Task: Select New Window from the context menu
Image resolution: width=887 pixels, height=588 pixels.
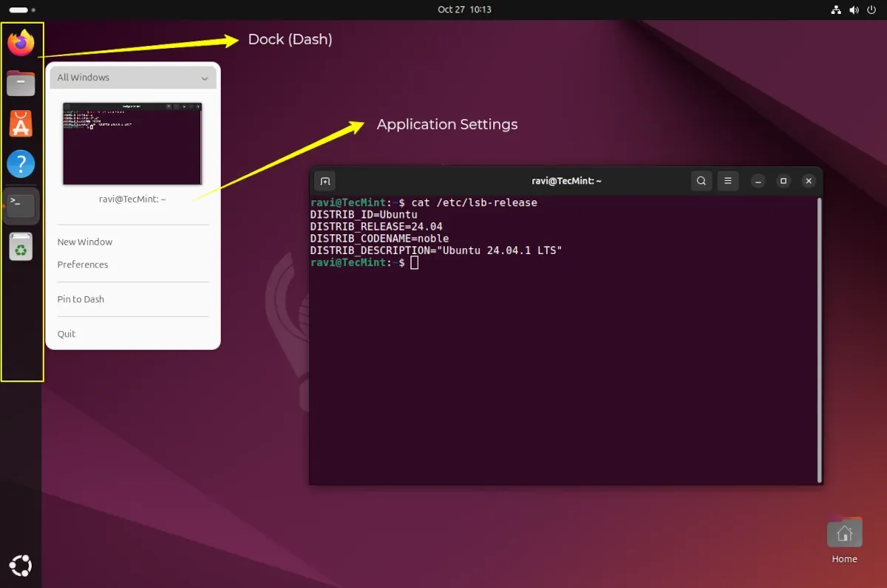Action: tap(85, 242)
